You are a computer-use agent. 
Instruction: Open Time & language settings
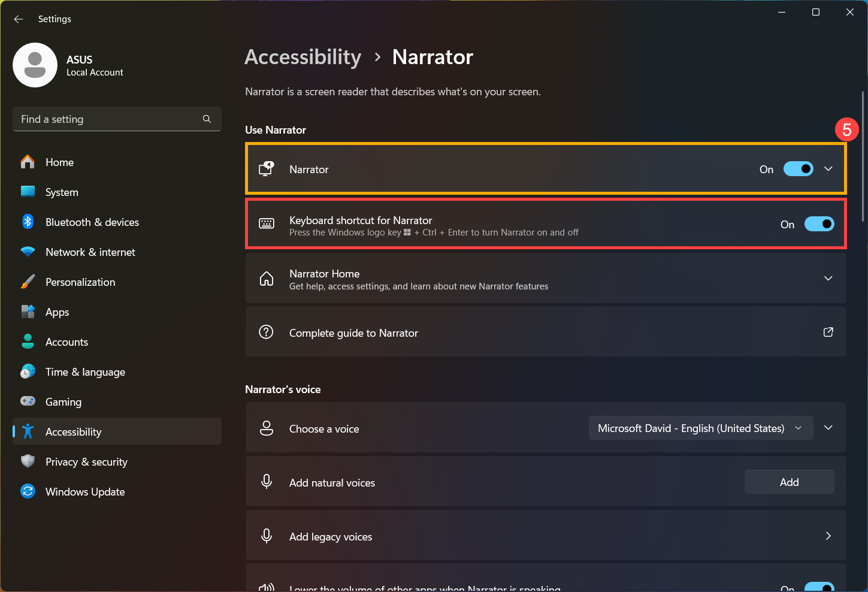tap(117, 371)
